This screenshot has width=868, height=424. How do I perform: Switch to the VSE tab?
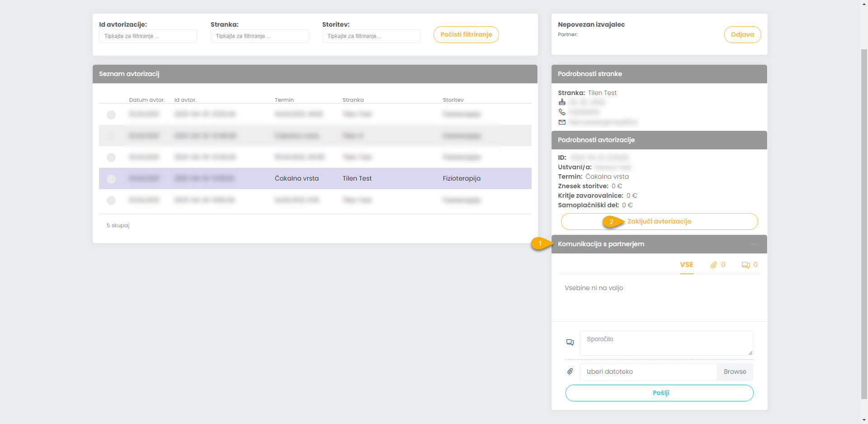(x=686, y=265)
